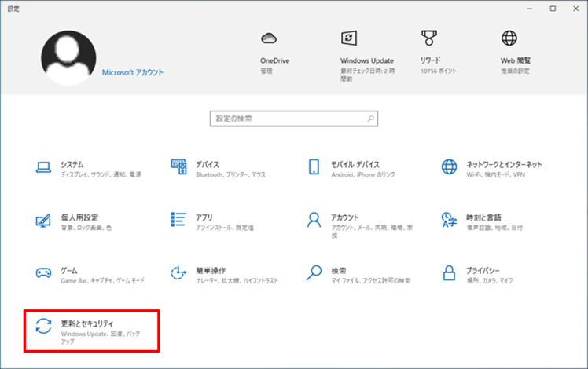Select the アカウント category title
The width and height of the screenshot is (588, 369).
344,217
